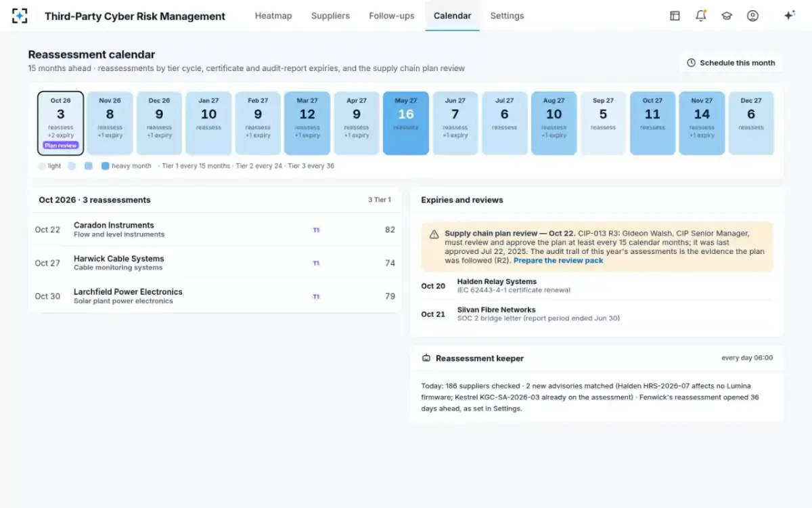Image resolution: width=812 pixels, height=508 pixels.
Task: Click the 3 Tier 1 summary label
Action: tap(380, 200)
